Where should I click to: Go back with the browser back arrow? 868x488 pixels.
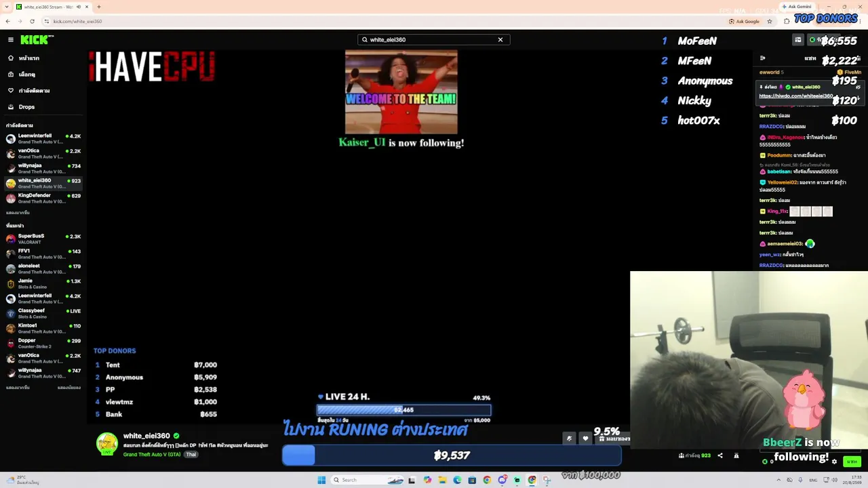8,21
